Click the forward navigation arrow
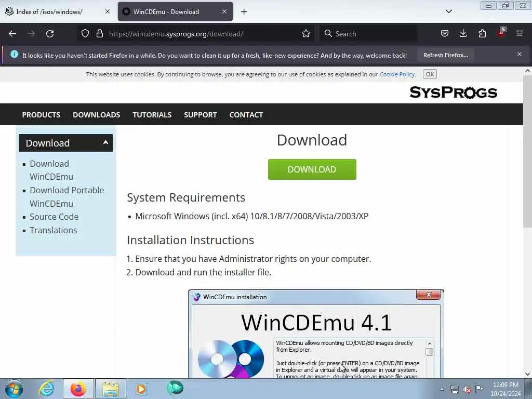The height and width of the screenshot is (399, 532). pos(31,34)
